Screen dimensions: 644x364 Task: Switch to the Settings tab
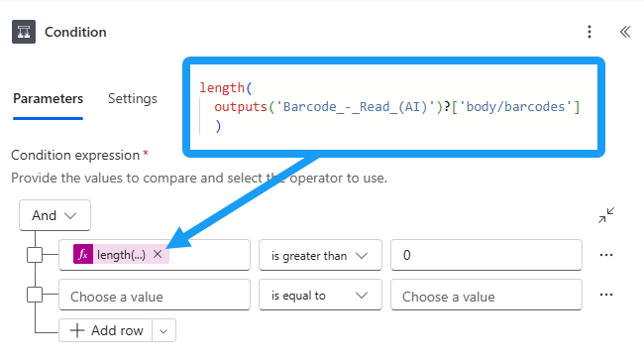pyautogui.click(x=132, y=99)
